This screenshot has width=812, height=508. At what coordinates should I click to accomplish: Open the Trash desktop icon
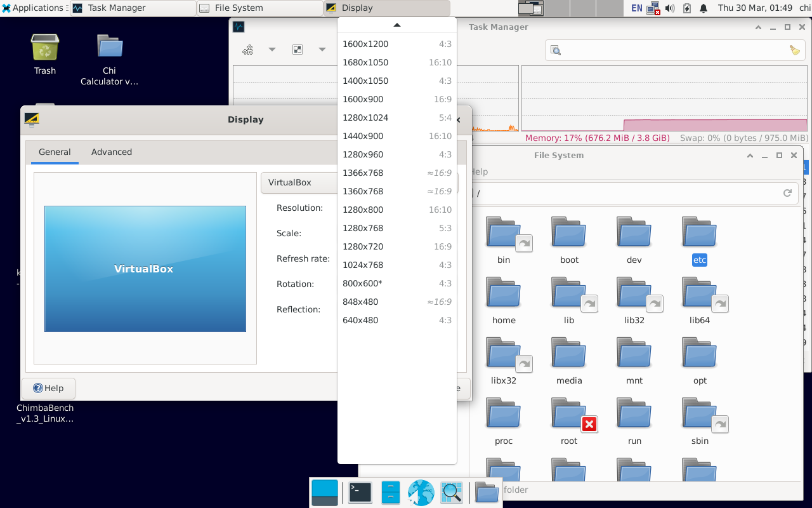(x=45, y=55)
